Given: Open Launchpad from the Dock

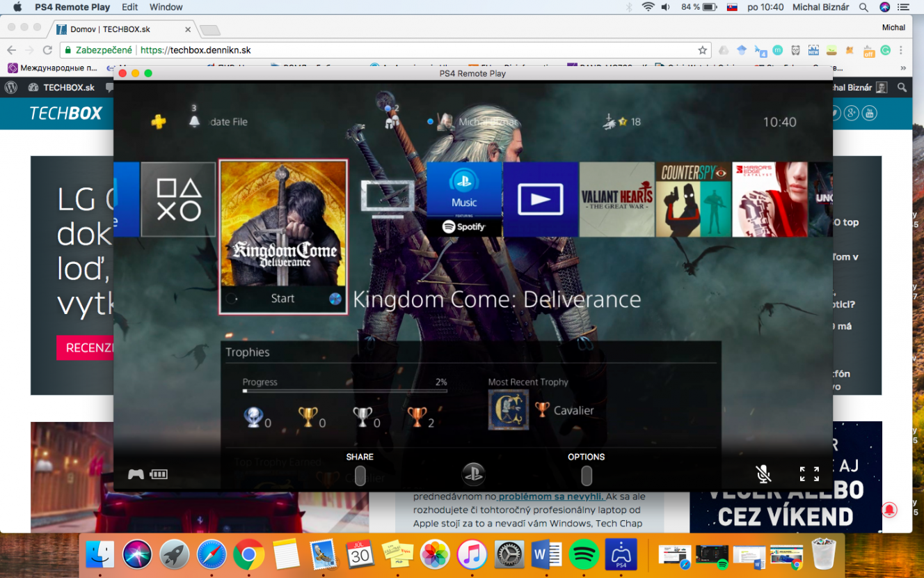Looking at the screenshot, I should click(x=174, y=555).
